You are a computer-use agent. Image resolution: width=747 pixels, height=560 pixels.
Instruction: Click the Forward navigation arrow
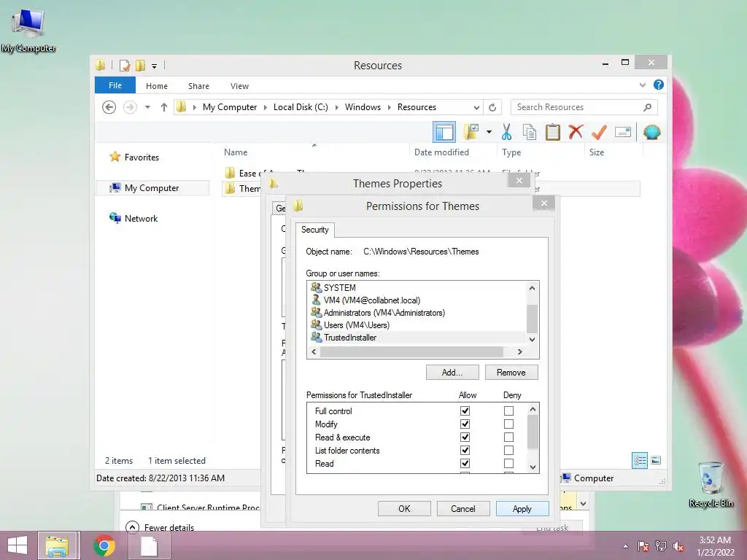pos(130,107)
